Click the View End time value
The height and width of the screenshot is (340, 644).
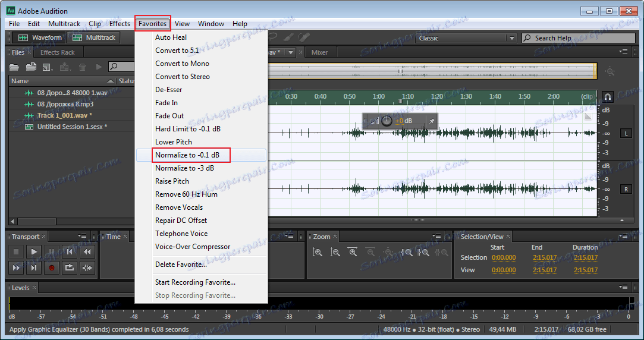point(545,270)
